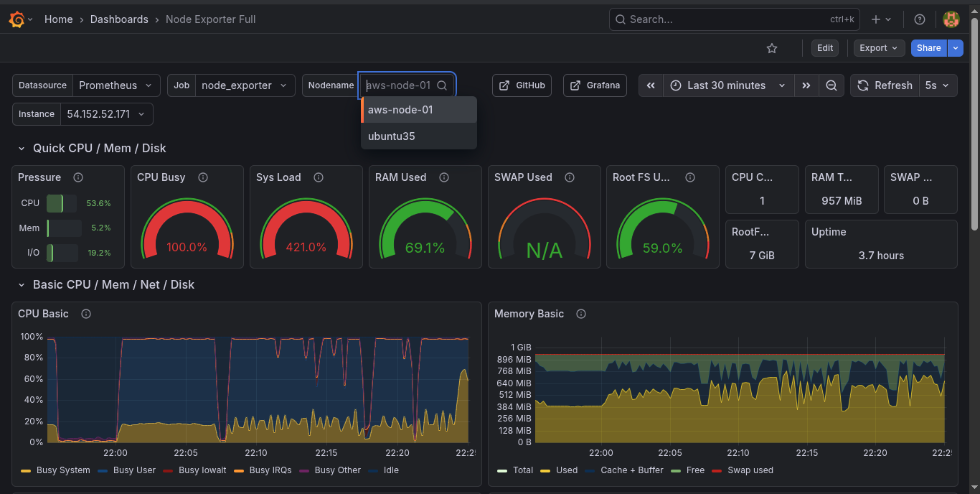Click the GitHub external link button
Viewport: 980px width, 494px height.
point(522,85)
